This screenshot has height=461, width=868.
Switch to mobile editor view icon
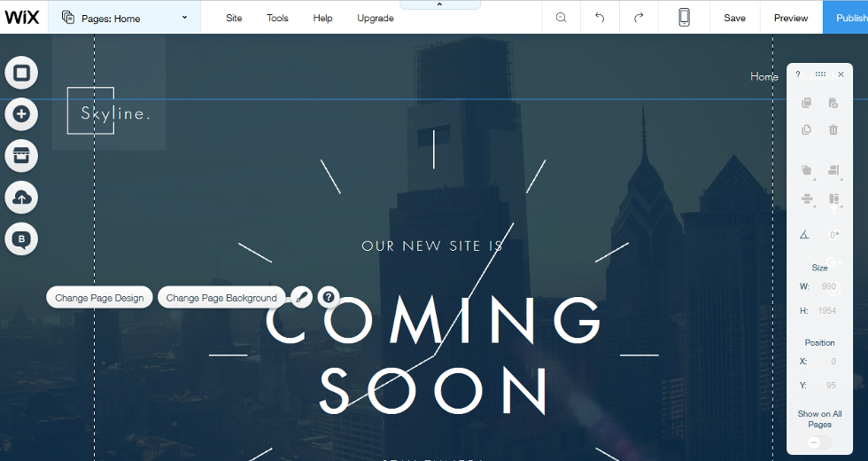point(684,18)
